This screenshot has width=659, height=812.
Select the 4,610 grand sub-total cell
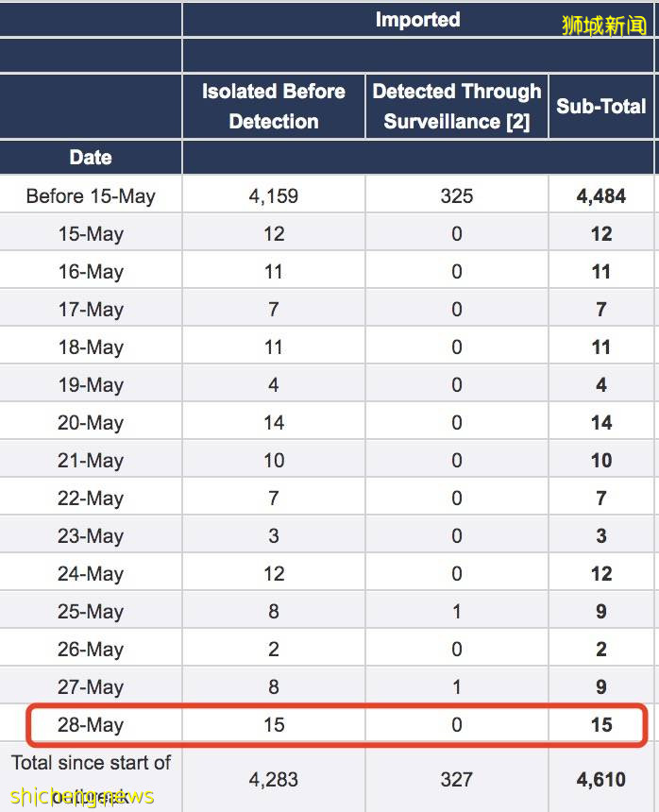pyautogui.click(x=601, y=780)
